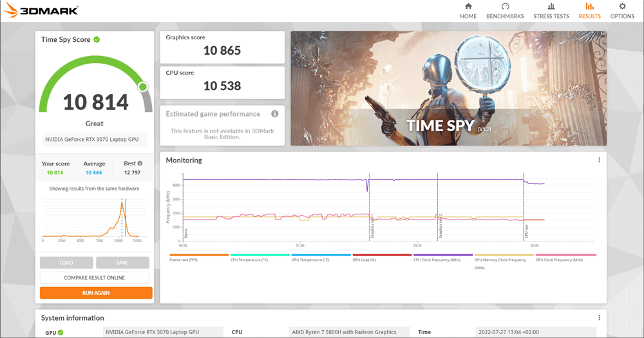Image resolution: width=644 pixels, height=338 pixels.
Task: Toggle the GPU Load (%) legend series
Action: [x=382, y=255]
